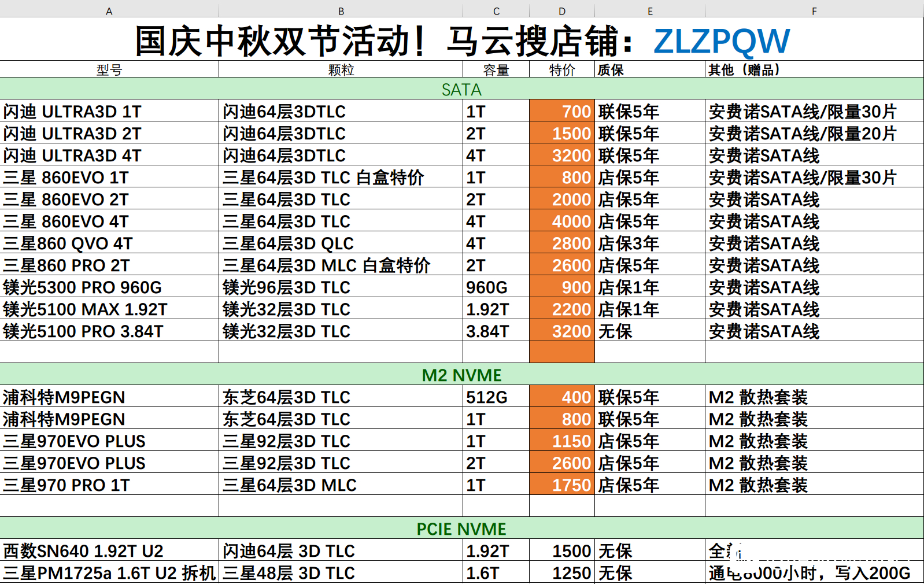Click 镁光96层3D TLC cell
Image resolution: width=924 pixels, height=584 pixels.
341,287
